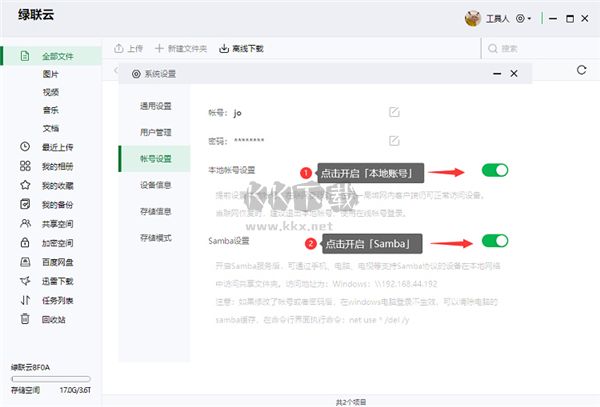
Task: Click the 迅雷下载 icon
Action: click(x=25, y=281)
